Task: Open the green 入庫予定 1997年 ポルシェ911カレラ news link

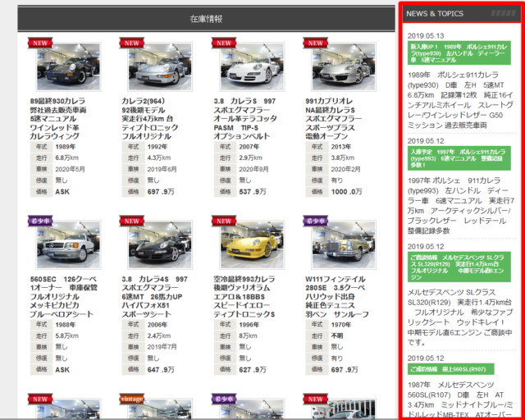Action: [x=459, y=158]
